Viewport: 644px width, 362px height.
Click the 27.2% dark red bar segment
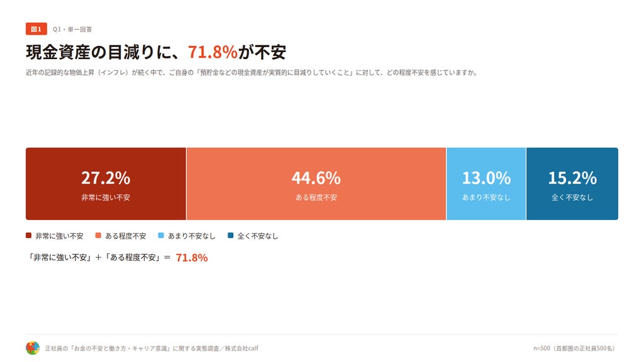click(106, 184)
